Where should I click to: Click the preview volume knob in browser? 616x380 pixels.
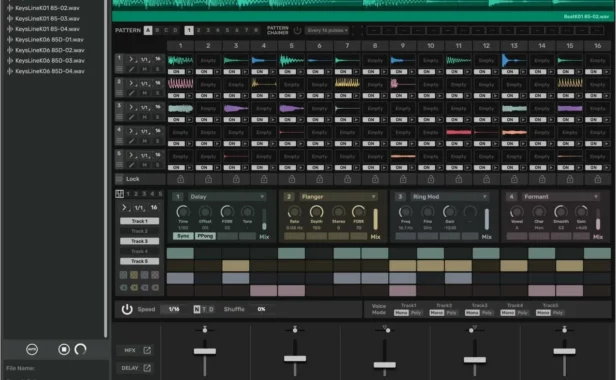click(x=81, y=349)
